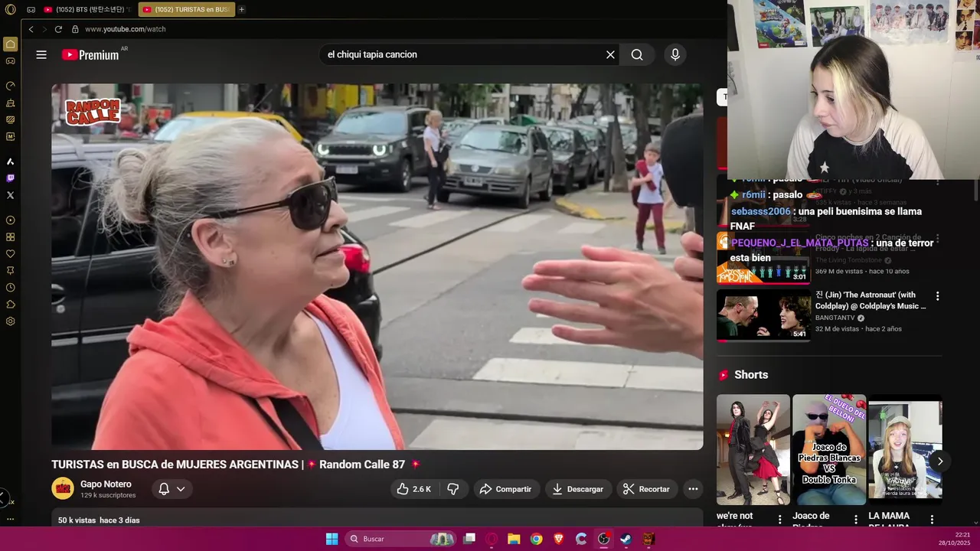Open pinboards pin icon in sidebar
Viewport: 980px width, 551px height.
(x=10, y=271)
